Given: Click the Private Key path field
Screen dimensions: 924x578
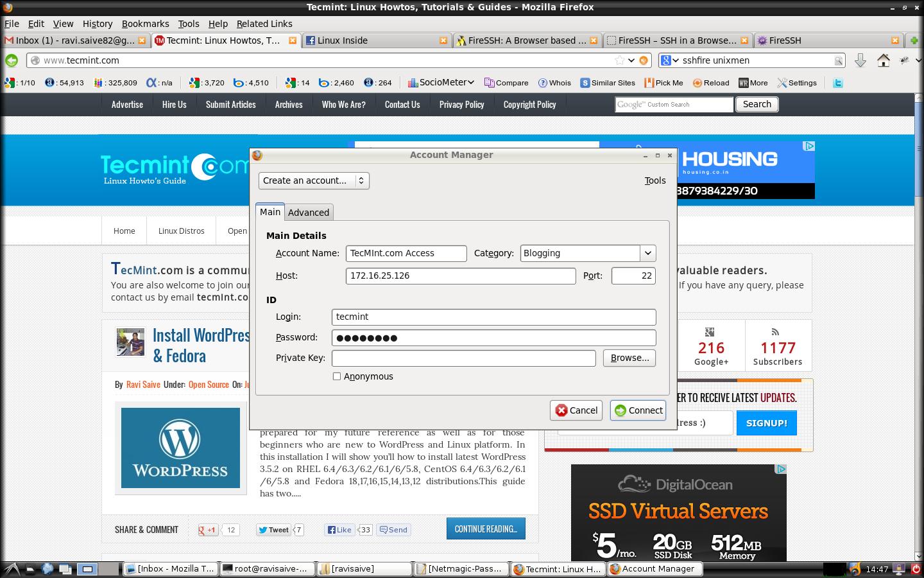Looking at the screenshot, I should pyautogui.click(x=464, y=358).
